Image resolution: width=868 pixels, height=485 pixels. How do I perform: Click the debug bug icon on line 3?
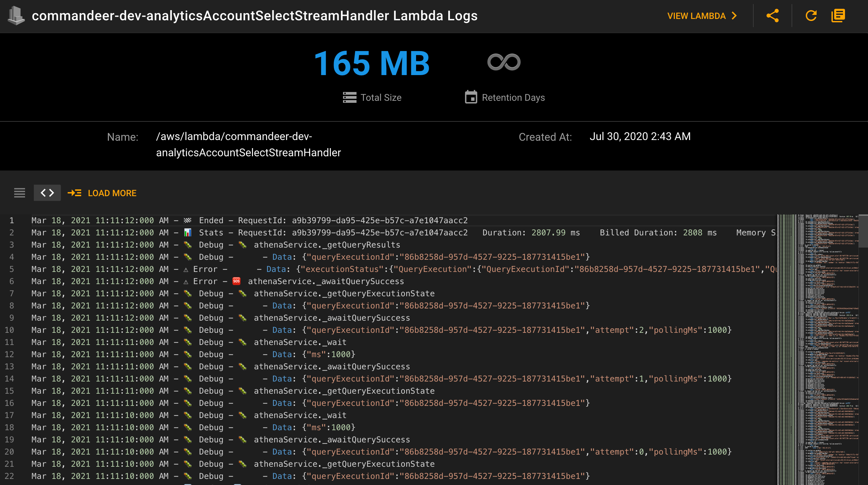click(187, 245)
